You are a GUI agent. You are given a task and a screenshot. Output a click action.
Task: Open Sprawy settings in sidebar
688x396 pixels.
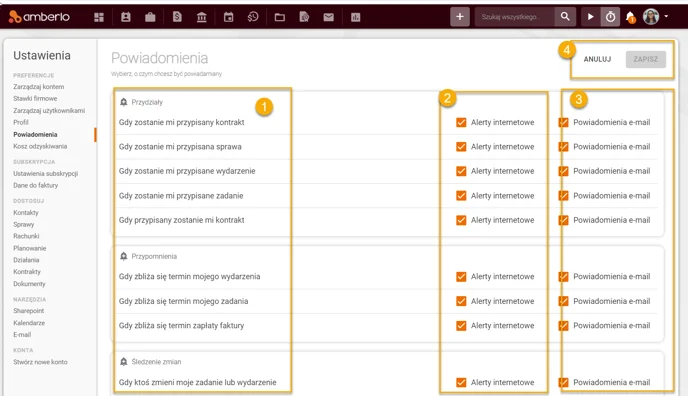pos(24,225)
